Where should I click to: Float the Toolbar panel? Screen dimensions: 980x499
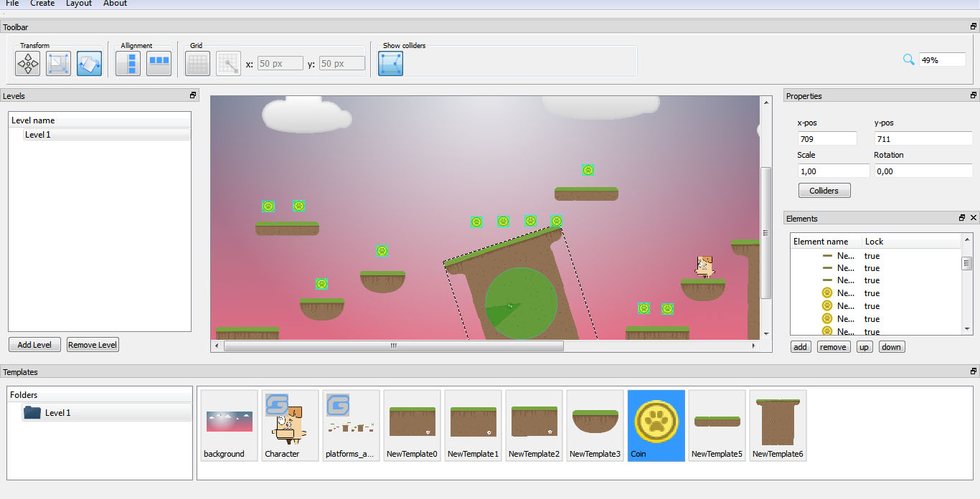(974, 27)
